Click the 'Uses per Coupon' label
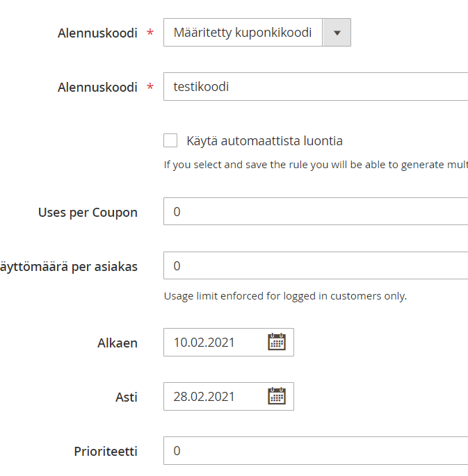468x476 pixels. click(88, 212)
